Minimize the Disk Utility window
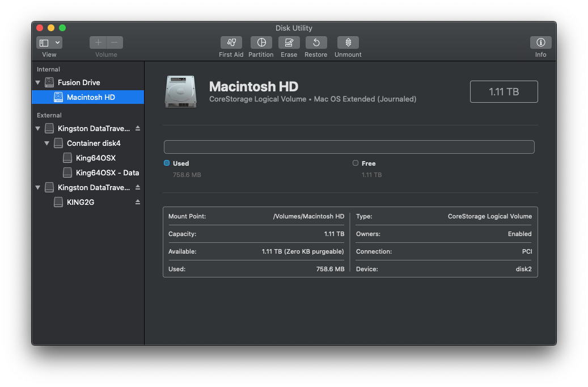This screenshot has width=588, height=387. pyautogui.click(x=51, y=28)
